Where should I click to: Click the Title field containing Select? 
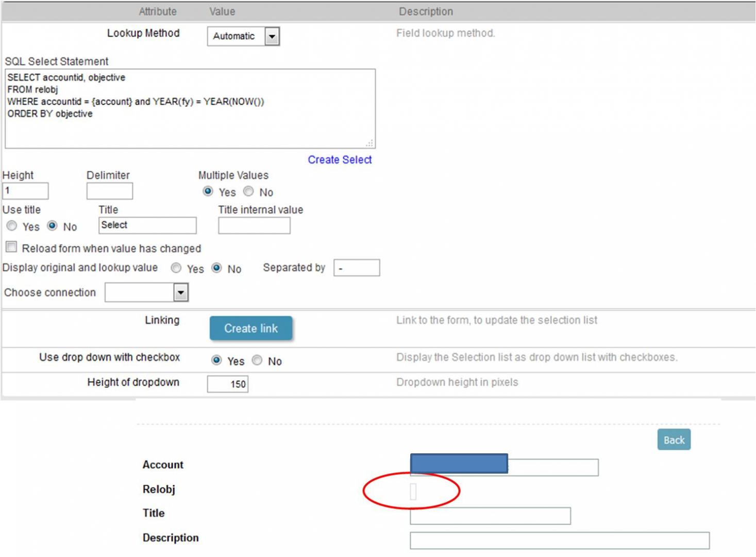click(x=147, y=225)
